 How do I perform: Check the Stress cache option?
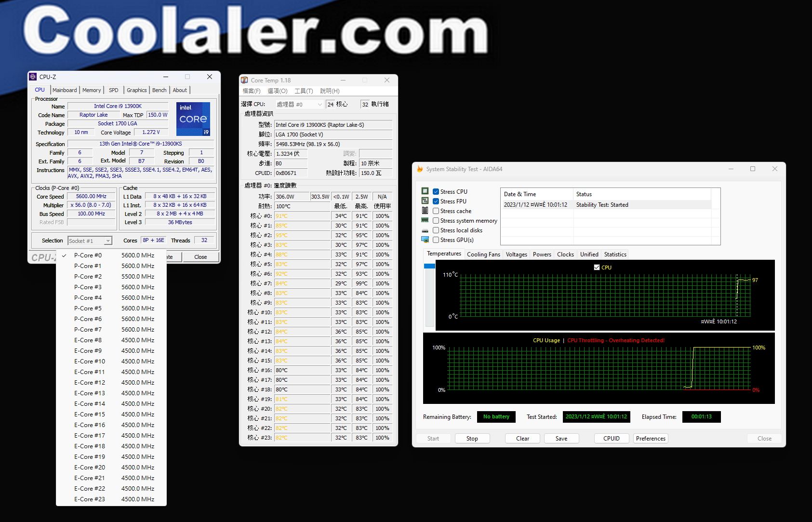[x=436, y=211]
